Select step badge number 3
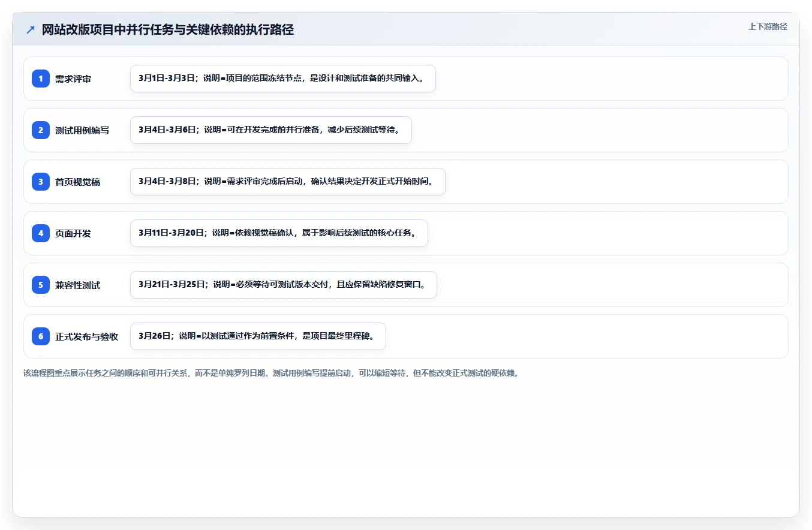This screenshot has height=530, width=812. (x=41, y=182)
